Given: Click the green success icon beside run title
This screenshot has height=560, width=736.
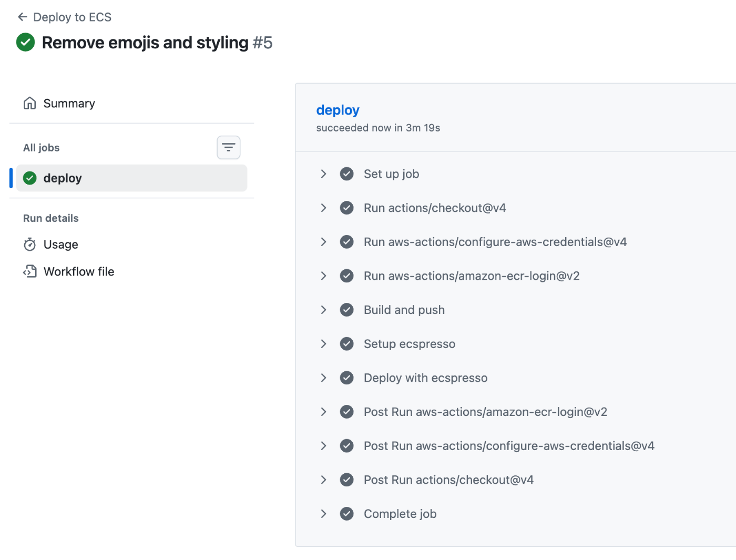Looking at the screenshot, I should [x=25, y=42].
